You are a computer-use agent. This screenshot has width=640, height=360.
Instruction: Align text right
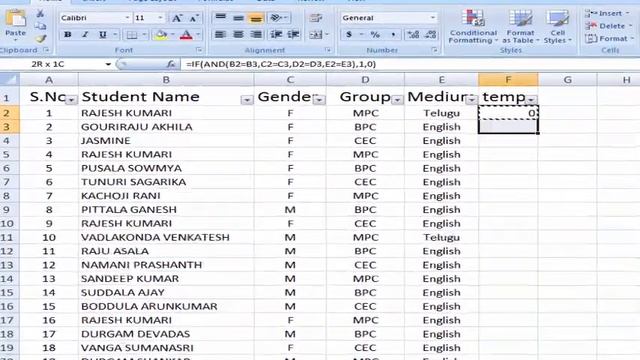coord(256,35)
